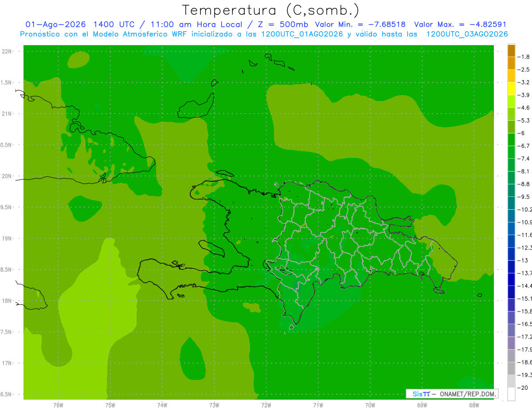Click the date '01-Ago-2026' in header

pos(56,24)
